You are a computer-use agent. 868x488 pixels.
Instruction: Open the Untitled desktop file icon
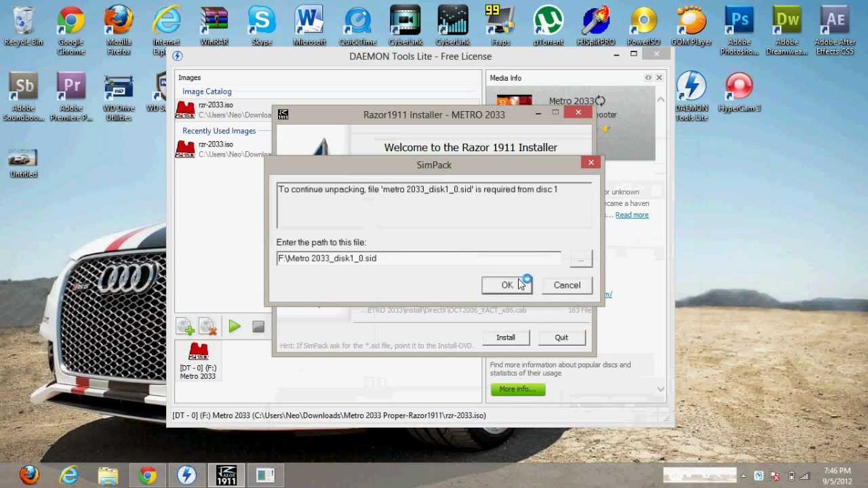(x=23, y=163)
